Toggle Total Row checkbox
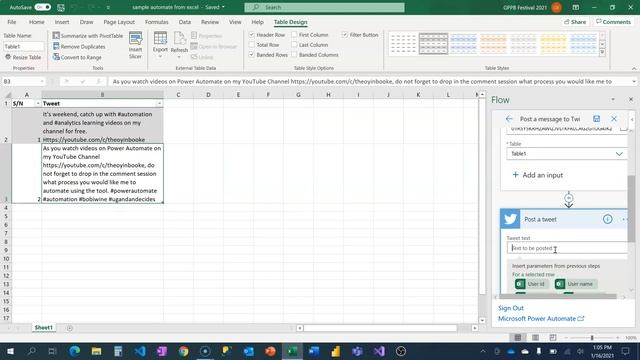640x360 pixels. click(x=252, y=45)
